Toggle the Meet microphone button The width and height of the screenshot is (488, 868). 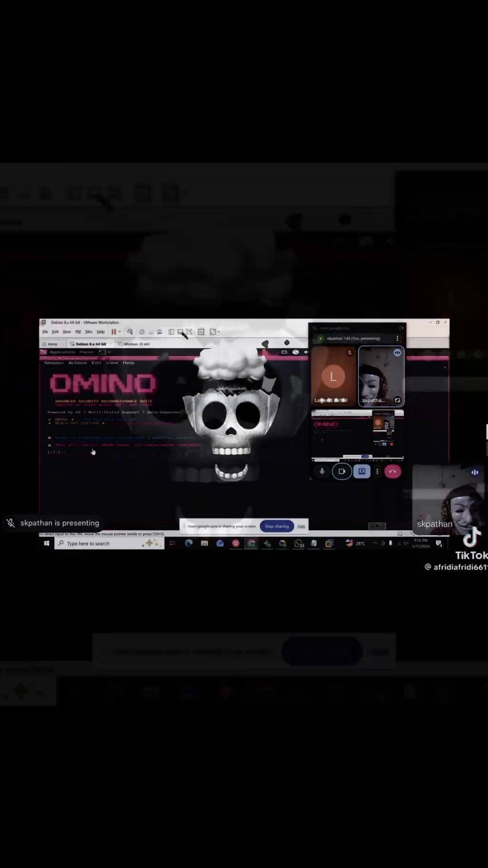click(x=322, y=472)
